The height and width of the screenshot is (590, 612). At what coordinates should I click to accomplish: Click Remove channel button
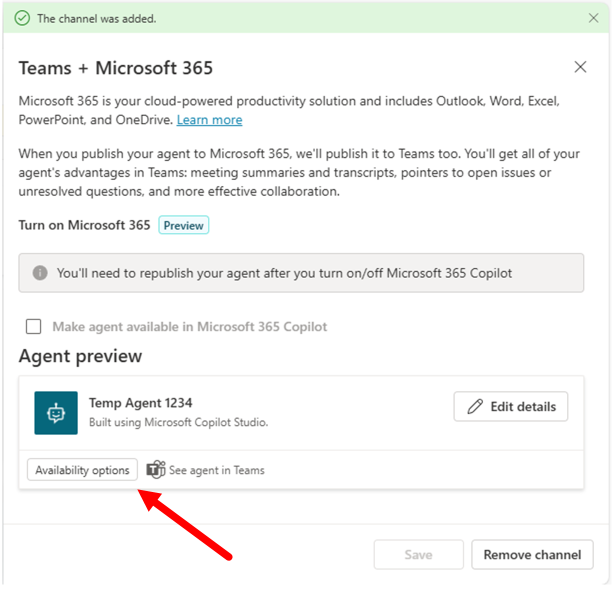(x=532, y=554)
